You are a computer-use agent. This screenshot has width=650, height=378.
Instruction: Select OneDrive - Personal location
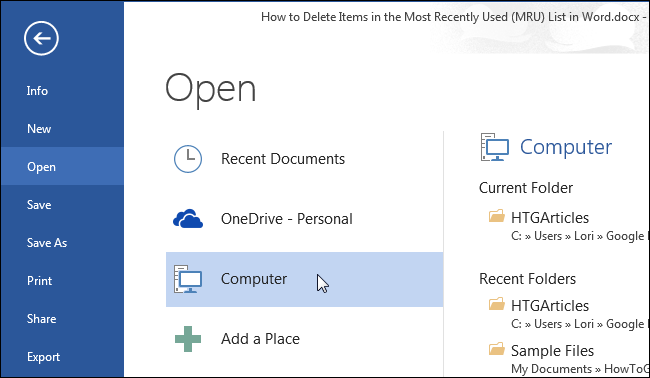[x=305, y=218]
